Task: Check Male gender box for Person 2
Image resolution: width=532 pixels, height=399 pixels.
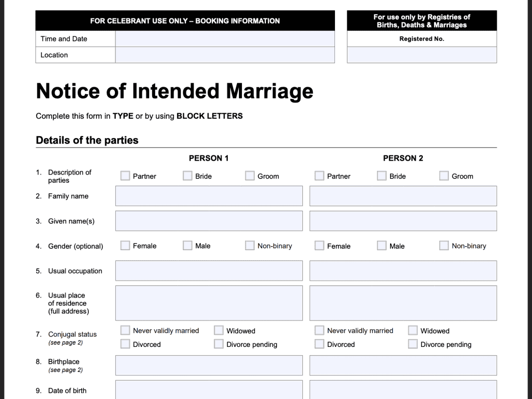Action: (x=382, y=246)
